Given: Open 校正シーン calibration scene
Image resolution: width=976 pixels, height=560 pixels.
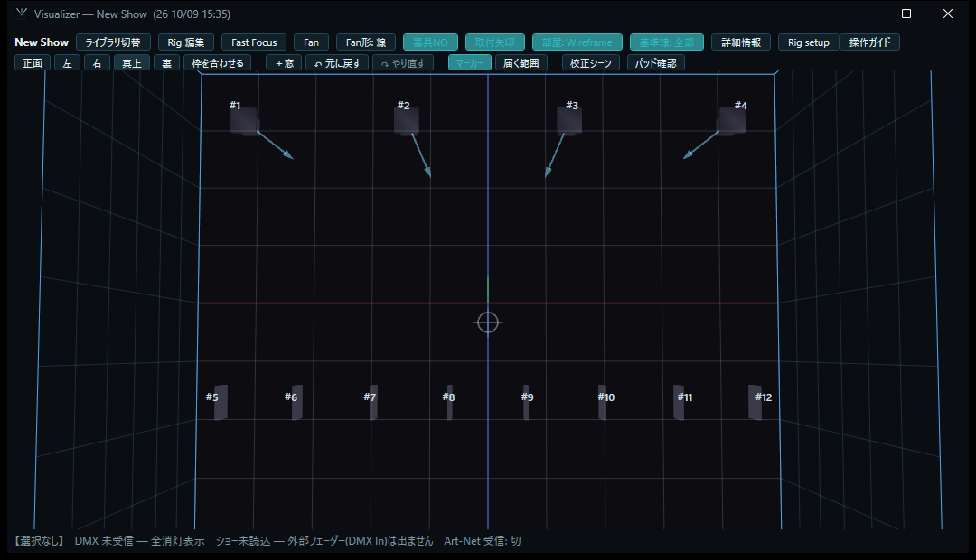Looking at the screenshot, I should tap(591, 63).
